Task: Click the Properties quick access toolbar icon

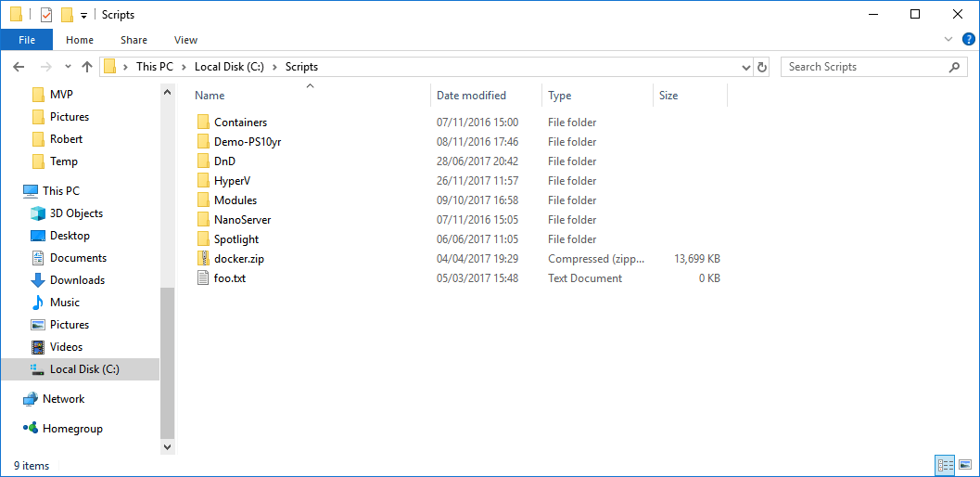Action: coord(46,15)
